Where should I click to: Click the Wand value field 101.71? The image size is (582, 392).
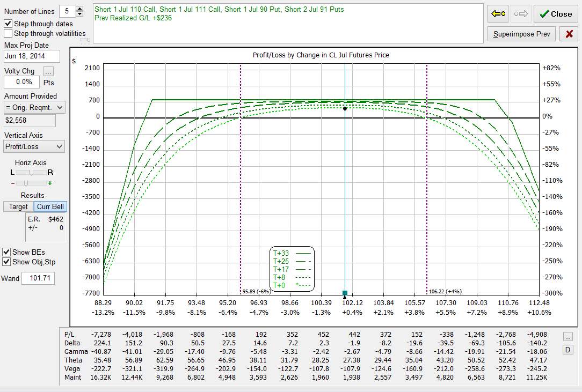[x=38, y=278]
